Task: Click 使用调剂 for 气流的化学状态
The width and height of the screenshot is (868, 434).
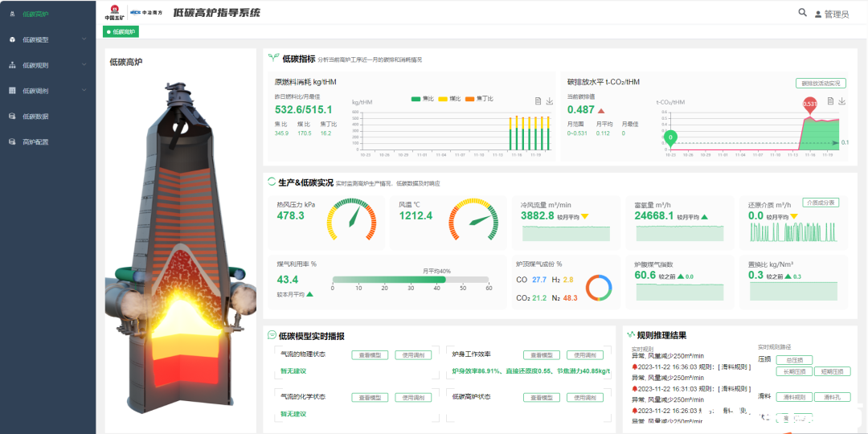Action: [413, 398]
